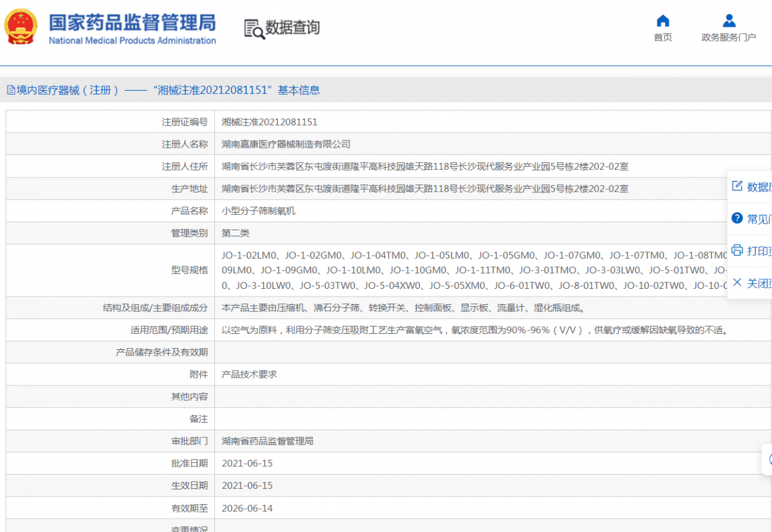Click the 结构及组成/主要组成成分 label cell
This screenshot has width=772, height=532.
pyautogui.click(x=110, y=307)
